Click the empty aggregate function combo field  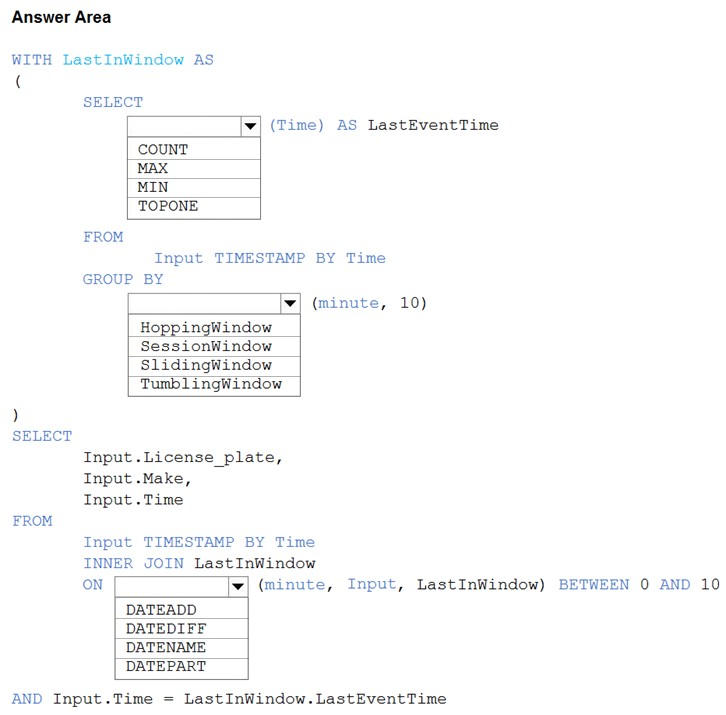pyautogui.click(x=184, y=126)
